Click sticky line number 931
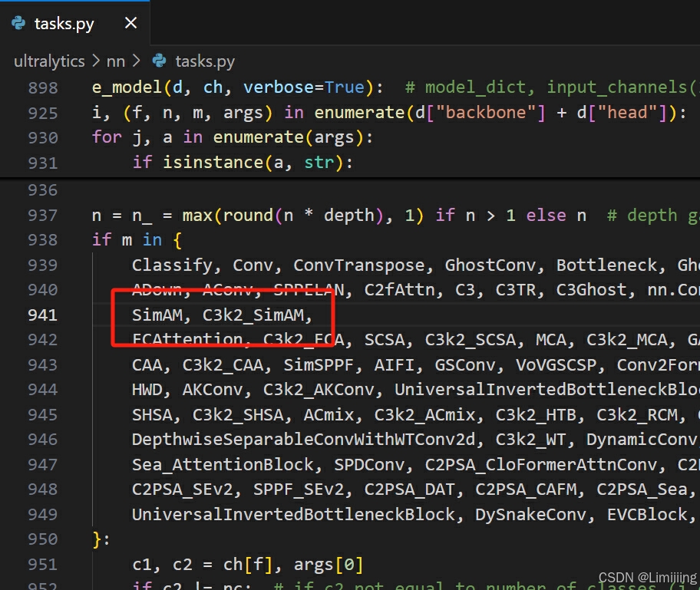This screenshot has width=700, height=590. point(43,163)
